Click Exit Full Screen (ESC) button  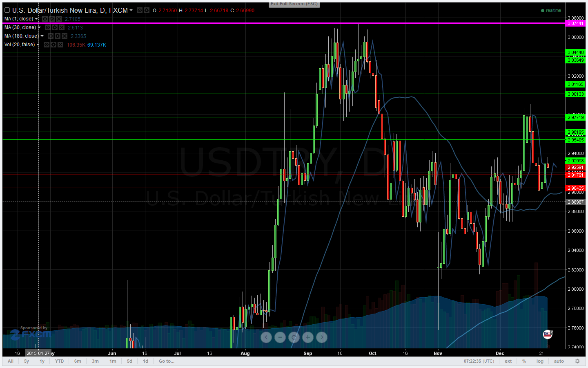pyautogui.click(x=294, y=4)
